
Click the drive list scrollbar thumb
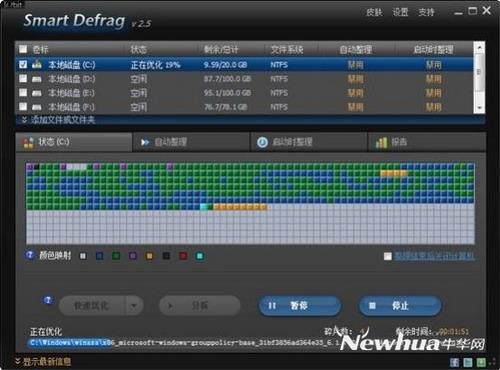(479, 72)
